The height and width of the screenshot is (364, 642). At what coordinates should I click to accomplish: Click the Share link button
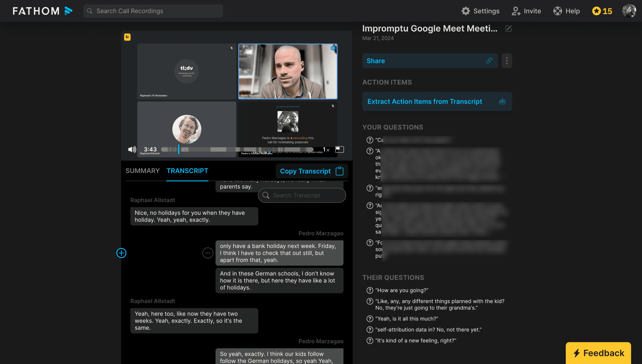tap(430, 61)
